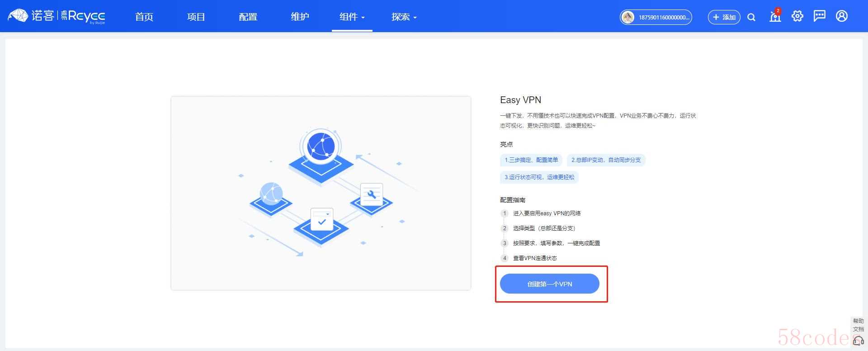This screenshot has width=868, height=351.
Task: Click the Ruijie Reyee logo
Action: tap(57, 17)
